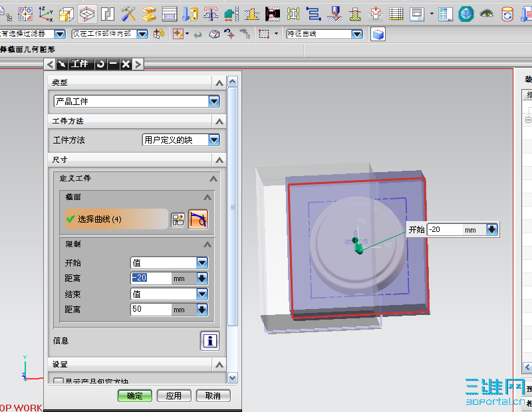
Task: Click the 应用 button
Action: tap(174, 396)
